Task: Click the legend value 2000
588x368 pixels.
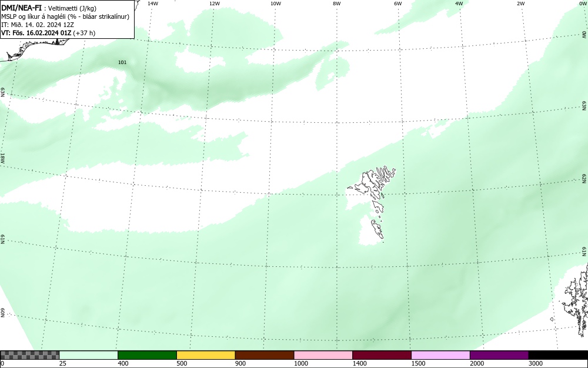Action: [x=477, y=363]
